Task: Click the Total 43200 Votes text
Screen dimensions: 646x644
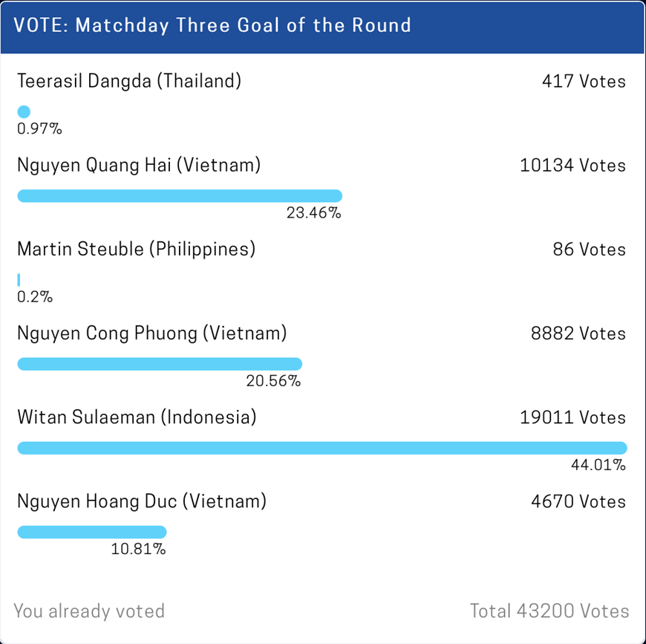Action: point(549,611)
